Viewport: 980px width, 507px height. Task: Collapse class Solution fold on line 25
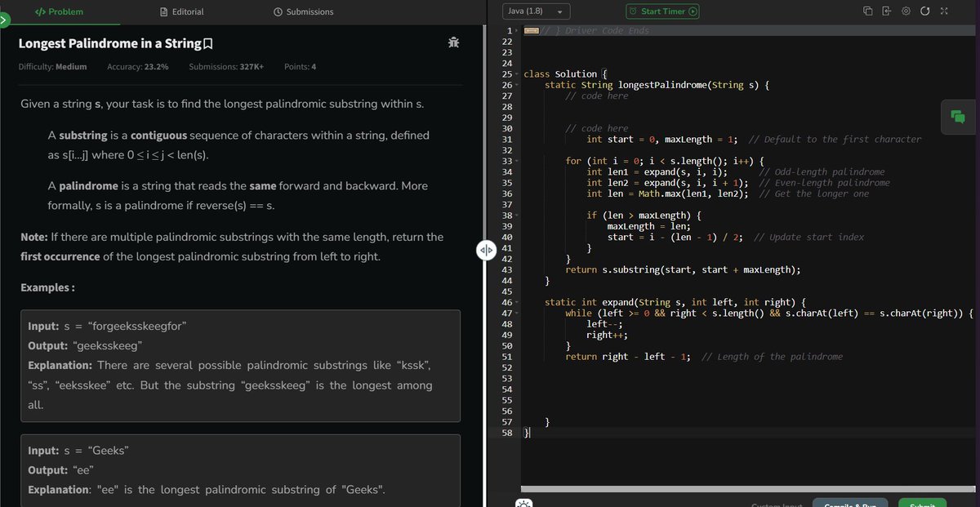coord(517,74)
